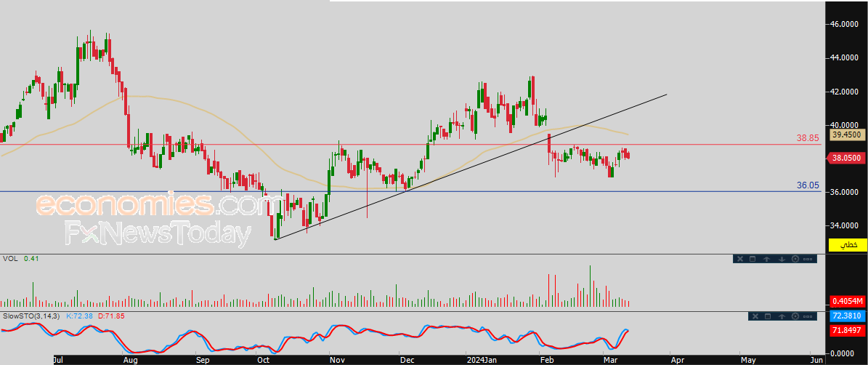Close the VOL indicator panel
Image resolution: width=868 pixels, height=365 pixels.
740,259
